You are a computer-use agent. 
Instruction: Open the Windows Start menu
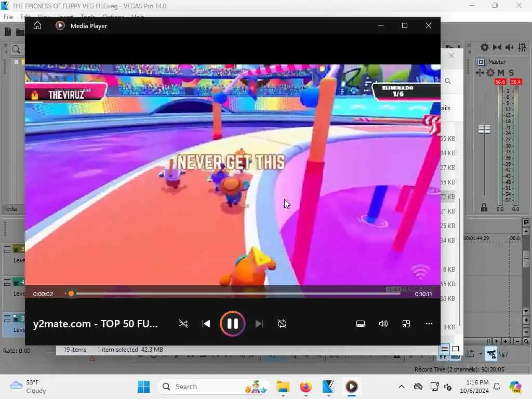coord(143,387)
